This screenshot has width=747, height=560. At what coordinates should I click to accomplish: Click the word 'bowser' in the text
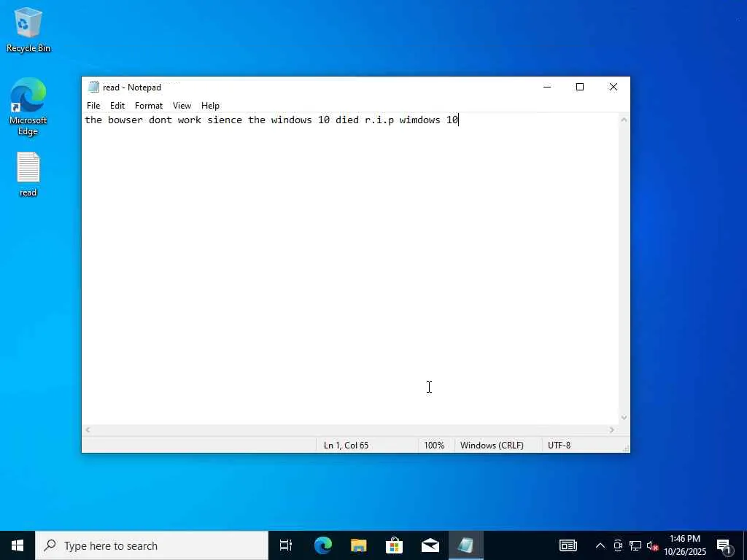coord(125,120)
